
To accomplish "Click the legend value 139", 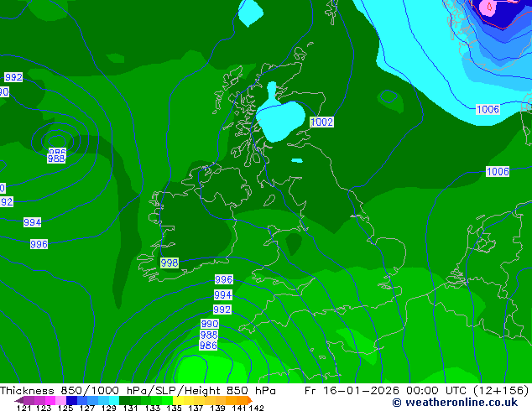I will (x=217, y=408).
